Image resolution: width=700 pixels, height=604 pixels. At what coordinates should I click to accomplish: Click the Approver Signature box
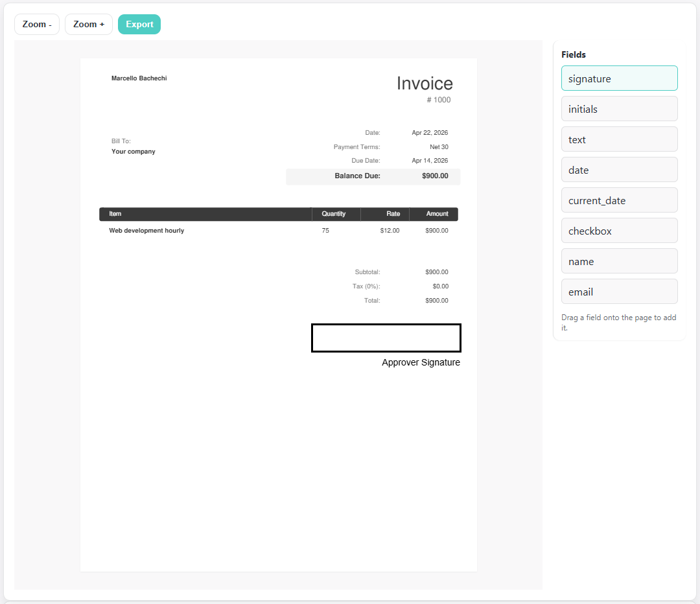point(386,338)
